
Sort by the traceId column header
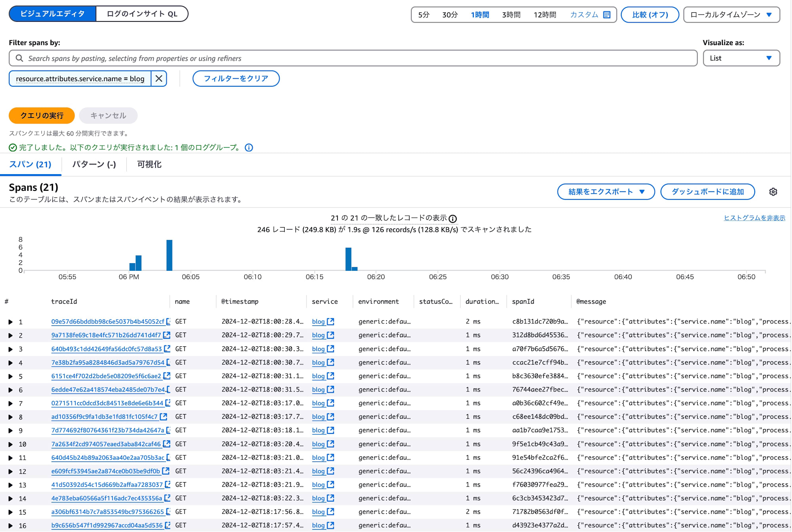tap(64, 302)
